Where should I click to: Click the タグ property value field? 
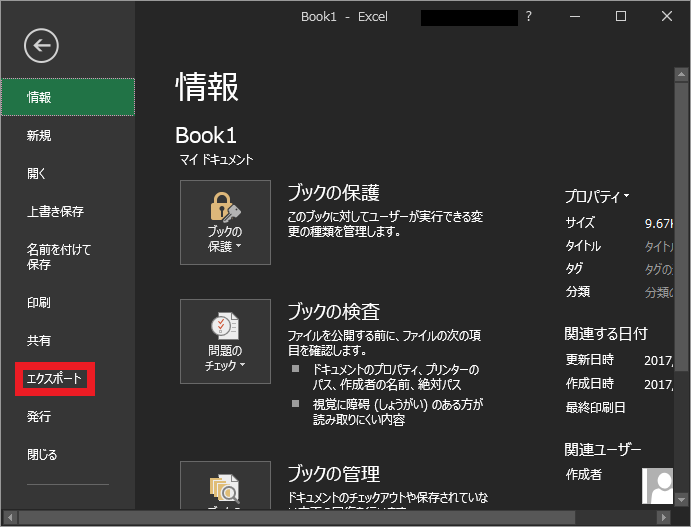point(658,269)
